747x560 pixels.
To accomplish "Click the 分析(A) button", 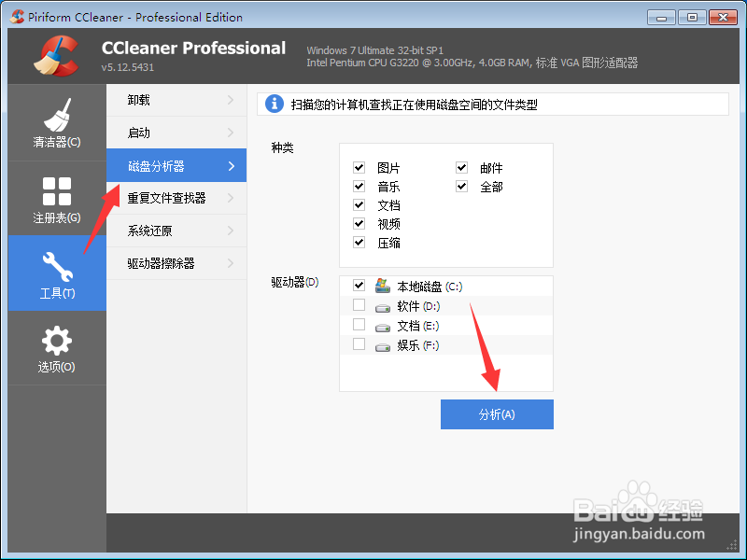I will coord(497,414).
